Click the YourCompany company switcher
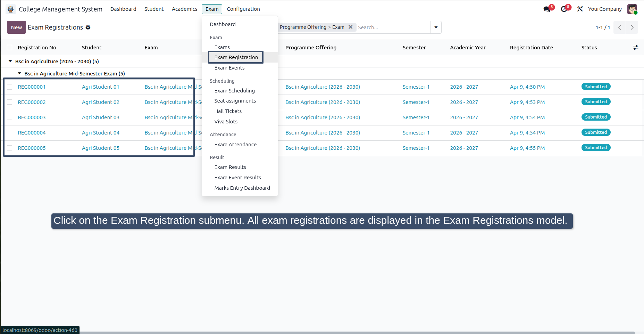Screen dimensions: 644x334 click(x=605, y=9)
